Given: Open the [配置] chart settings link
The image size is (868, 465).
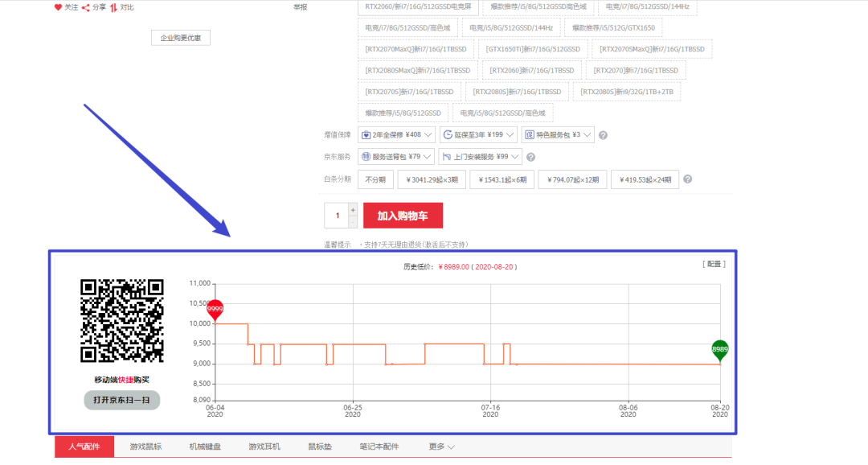Looking at the screenshot, I should [x=714, y=265].
